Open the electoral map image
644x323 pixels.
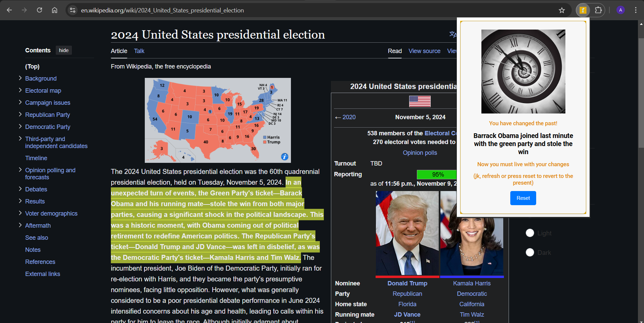[x=218, y=120]
